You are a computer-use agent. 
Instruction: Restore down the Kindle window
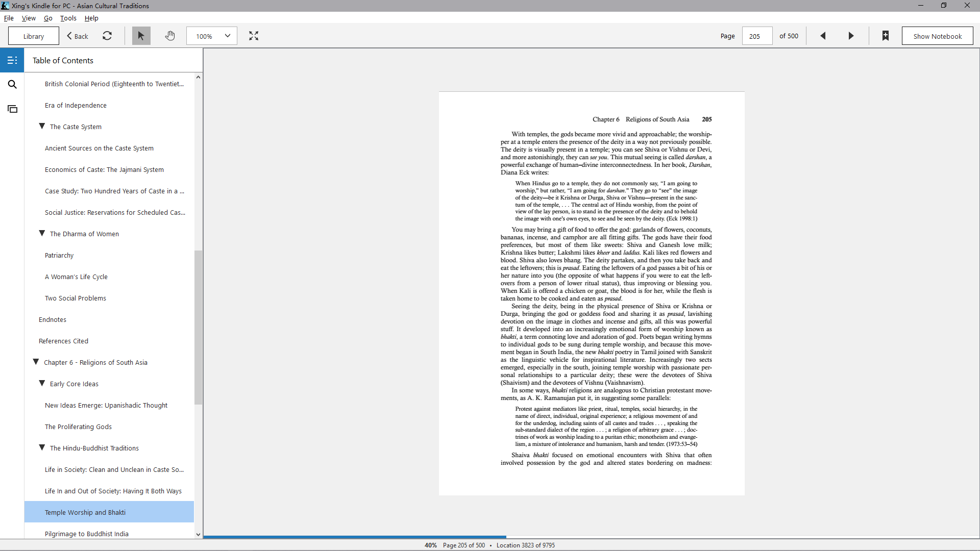[944, 6]
